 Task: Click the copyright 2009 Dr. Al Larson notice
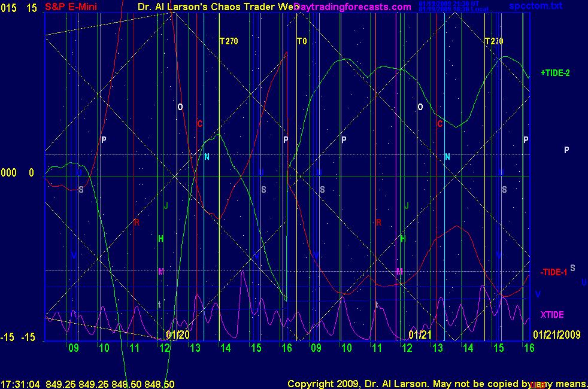[x=437, y=384]
